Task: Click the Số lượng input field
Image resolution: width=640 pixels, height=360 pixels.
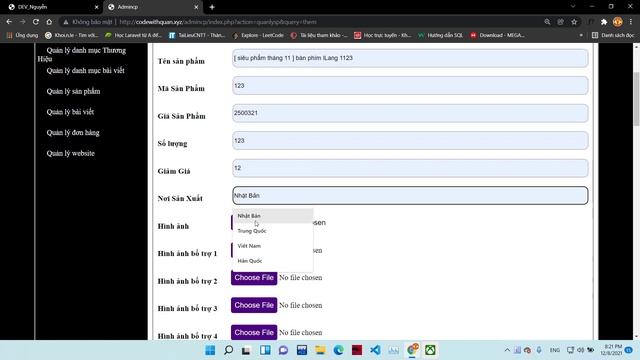Action: 410,140
